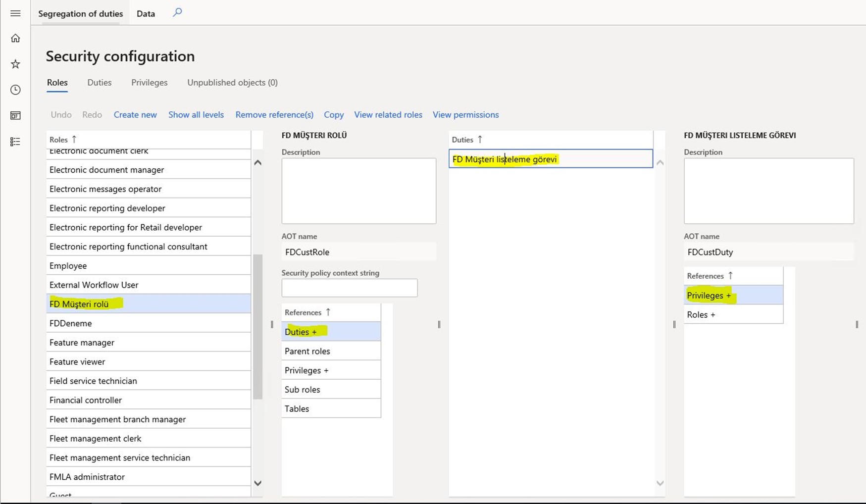This screenshot has height=504, width=866.
Task: Select Duties + reference item
Action: (331, 332)
